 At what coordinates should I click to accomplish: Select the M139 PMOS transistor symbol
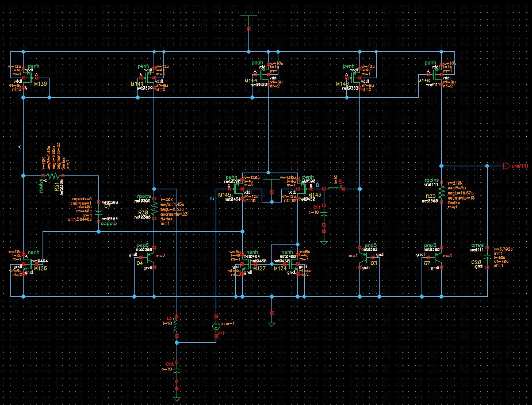30,78
